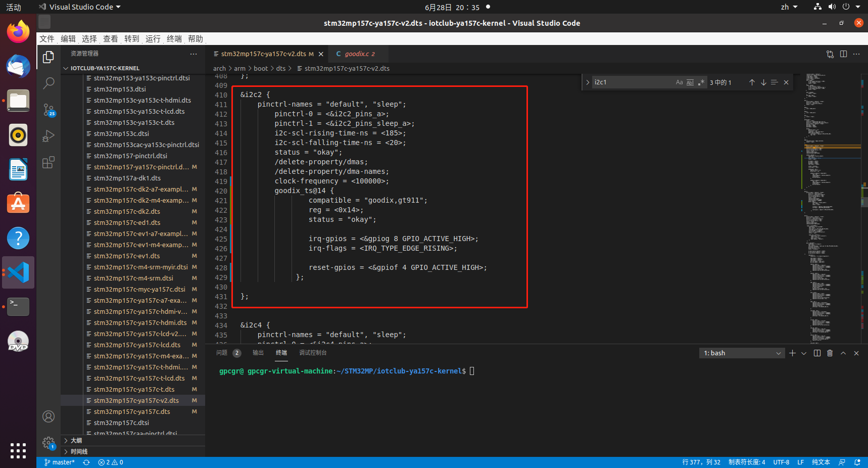Show applications grid in dock
The image size is (868, 468).
[18, 450]
